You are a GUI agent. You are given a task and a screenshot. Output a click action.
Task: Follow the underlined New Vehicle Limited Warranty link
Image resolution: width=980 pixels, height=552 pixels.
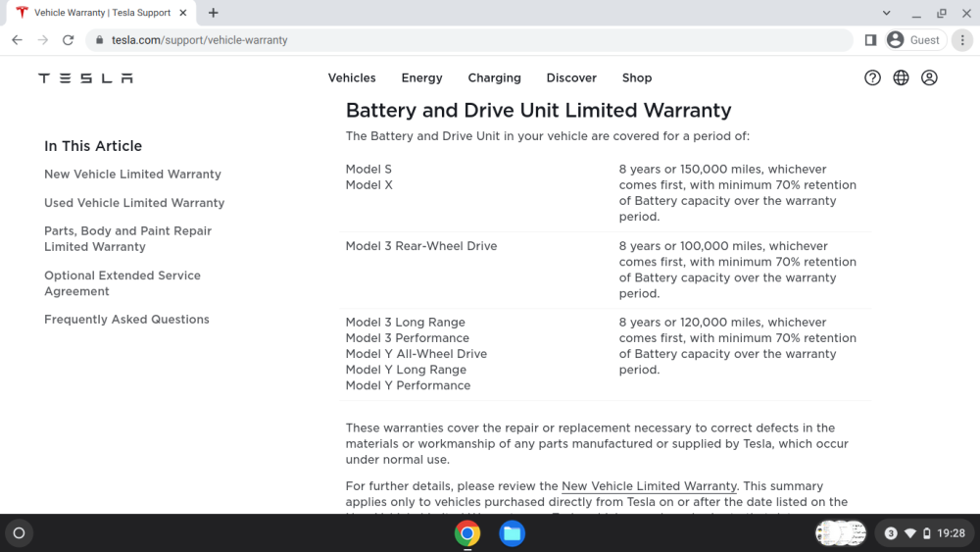point(649,486)
